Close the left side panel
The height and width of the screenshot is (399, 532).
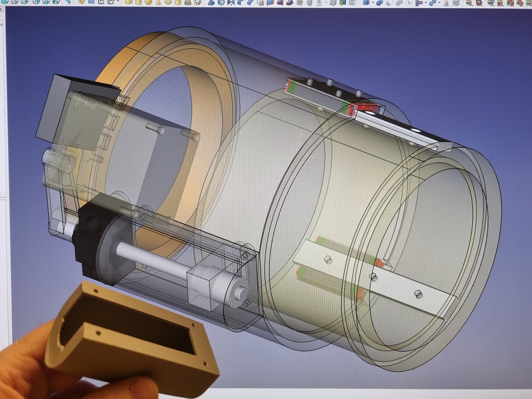click(x=1, y=8)
